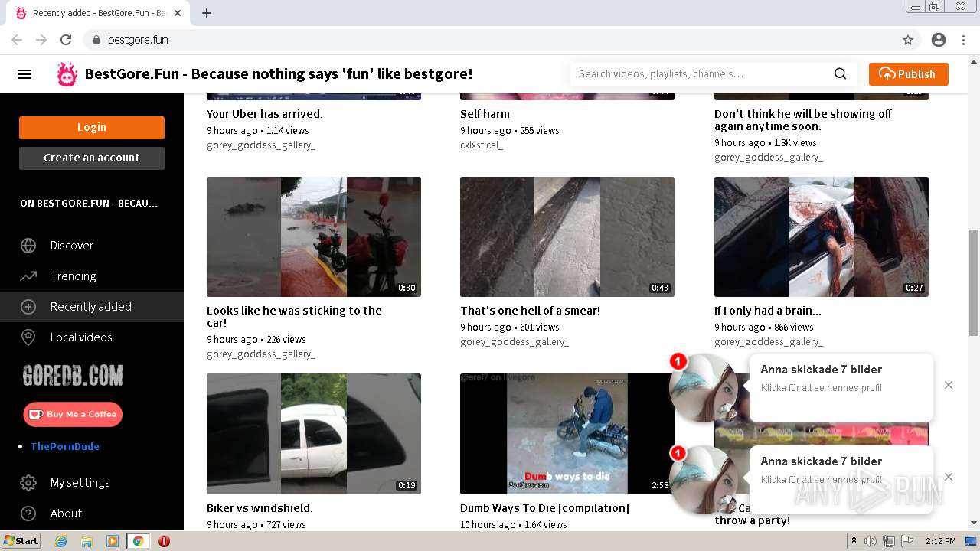Open the Chrome three-dot menu

click(x=963, y=40)
